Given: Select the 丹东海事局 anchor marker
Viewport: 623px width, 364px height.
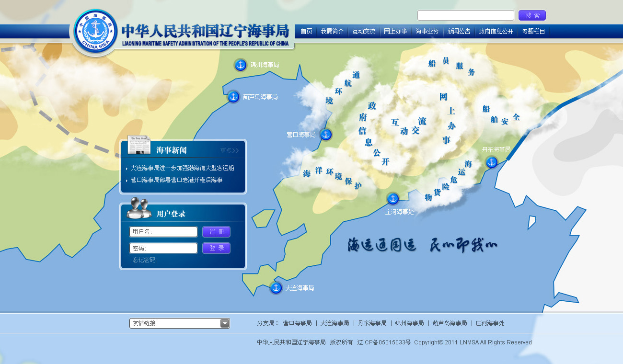Looking at the screenshot, I should pos(492,162).
